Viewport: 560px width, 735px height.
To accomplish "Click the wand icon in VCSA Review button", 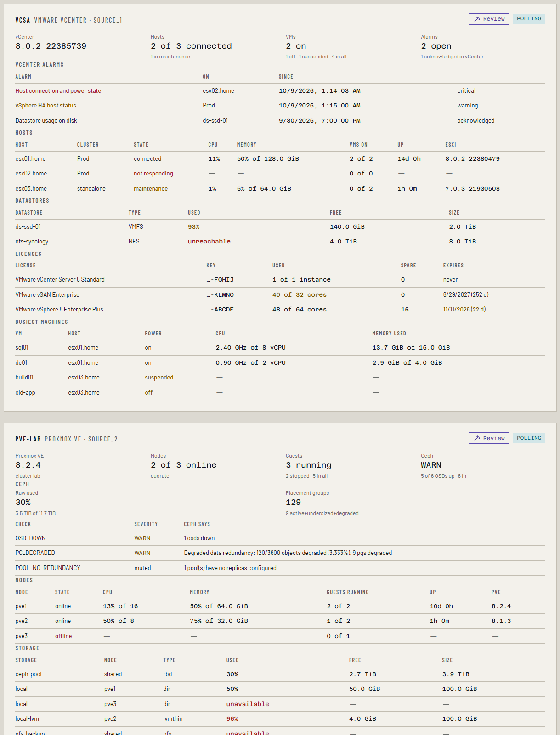I will tap(477, 19).
